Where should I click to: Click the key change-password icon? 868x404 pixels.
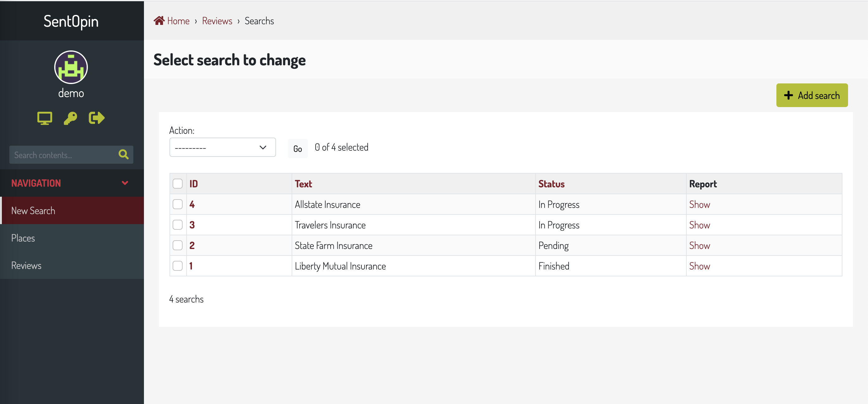click(x=70, y=118)
